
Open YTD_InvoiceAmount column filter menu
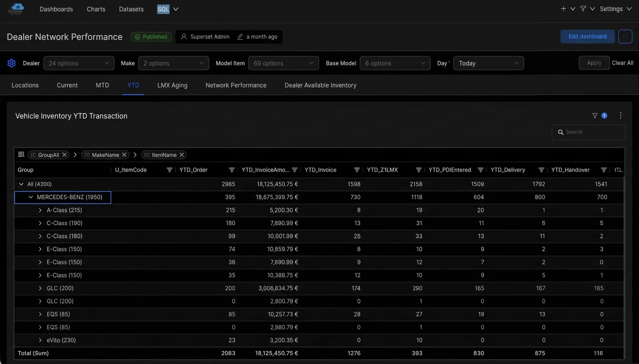click(295, 170)
